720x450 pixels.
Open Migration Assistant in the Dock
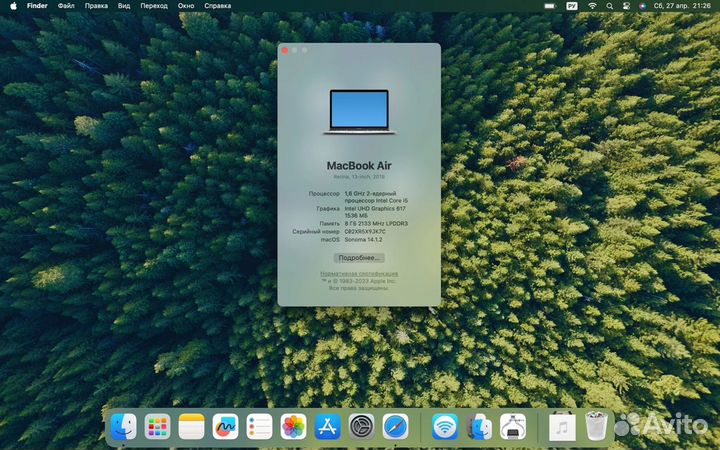click(x=479, y=427)
